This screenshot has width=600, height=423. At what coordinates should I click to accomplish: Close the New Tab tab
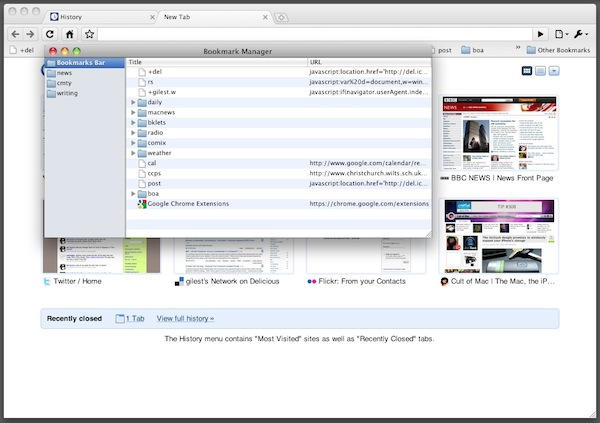click(265, 17)
